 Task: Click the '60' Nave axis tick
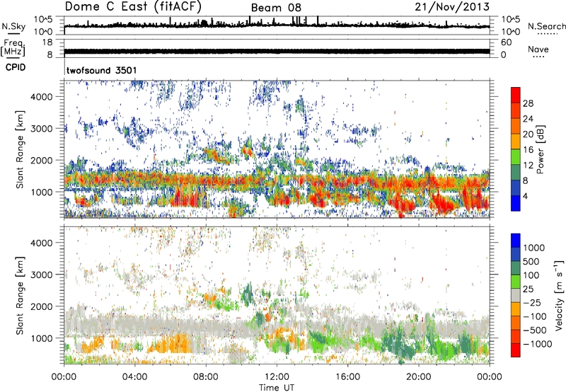pyautogui.click(x=506, y=42)
